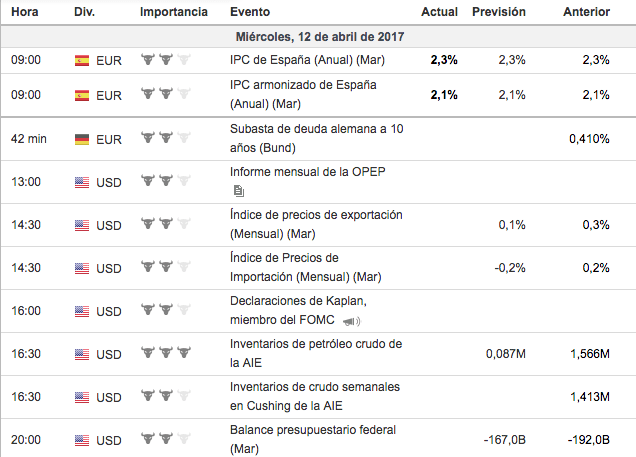Click the Miércoles, 12 de abril date row

316,37
